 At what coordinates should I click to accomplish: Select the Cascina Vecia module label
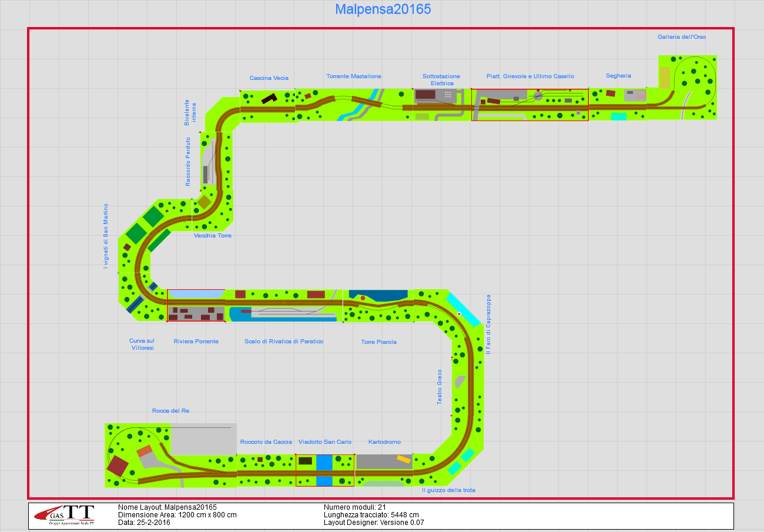coord(269,78)
